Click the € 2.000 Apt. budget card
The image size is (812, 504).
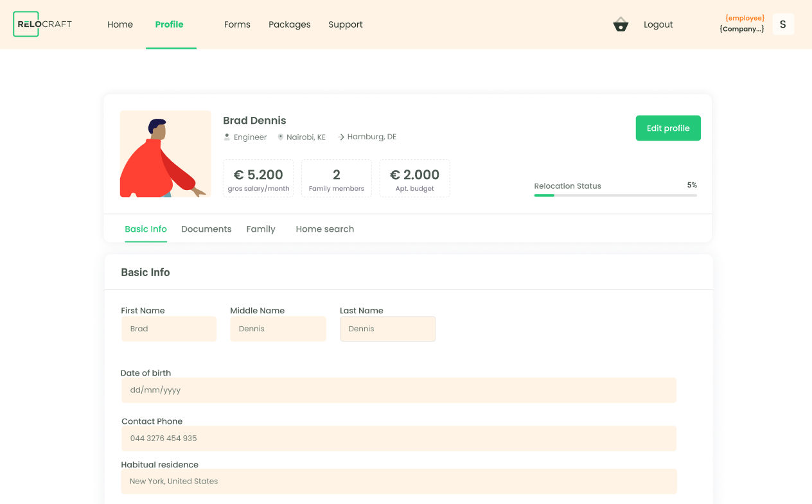click(415, 178)
